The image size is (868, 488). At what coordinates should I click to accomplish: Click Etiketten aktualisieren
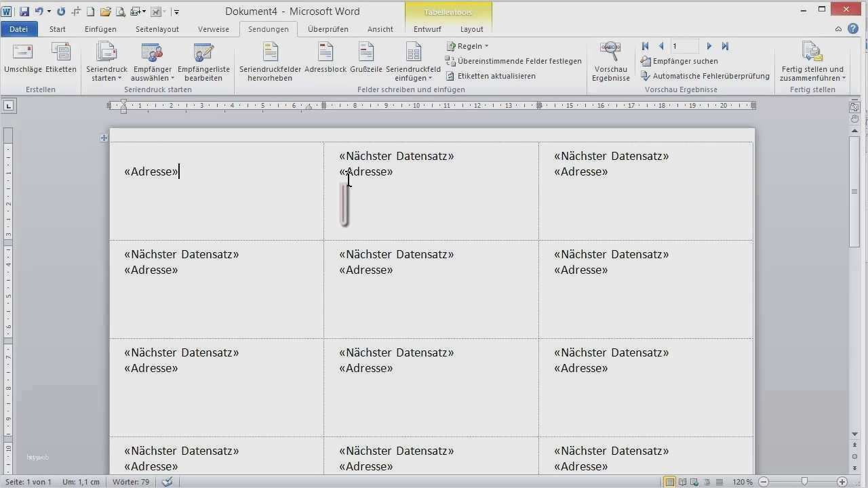point(491,76)
